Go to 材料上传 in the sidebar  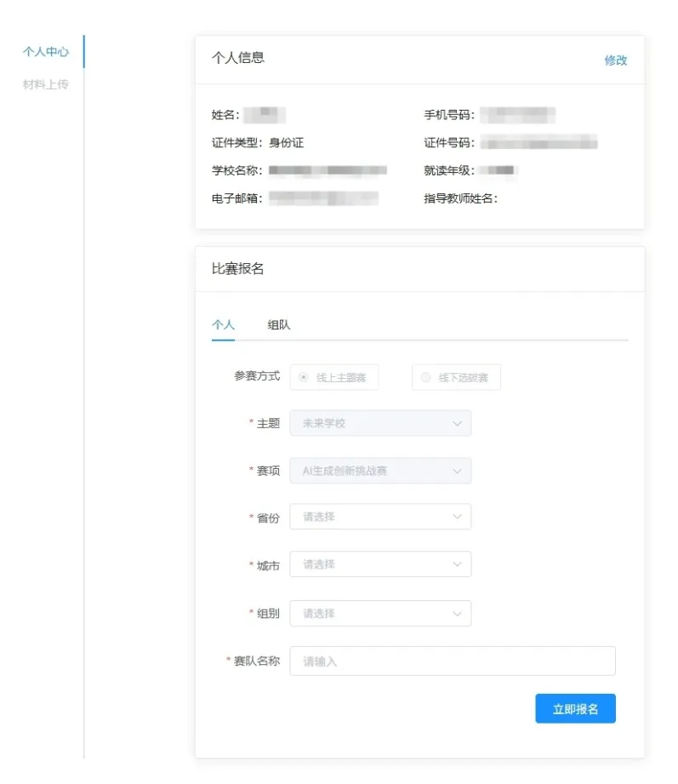click(46, 84)
